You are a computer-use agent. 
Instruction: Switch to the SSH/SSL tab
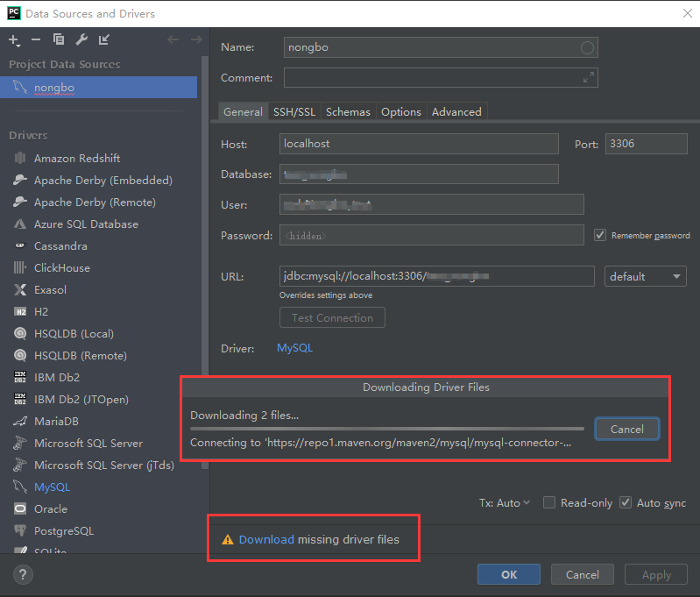(294, 111)
